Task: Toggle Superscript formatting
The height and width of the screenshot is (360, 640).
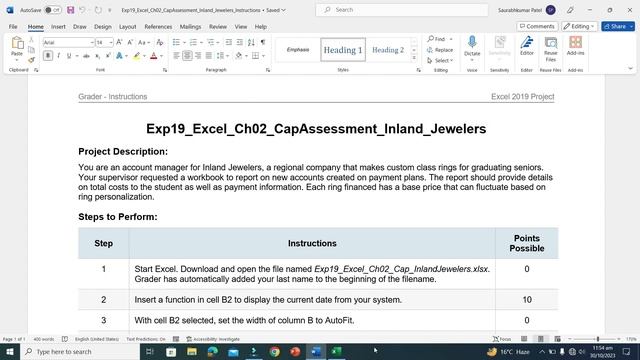Action: click(108, 56)
